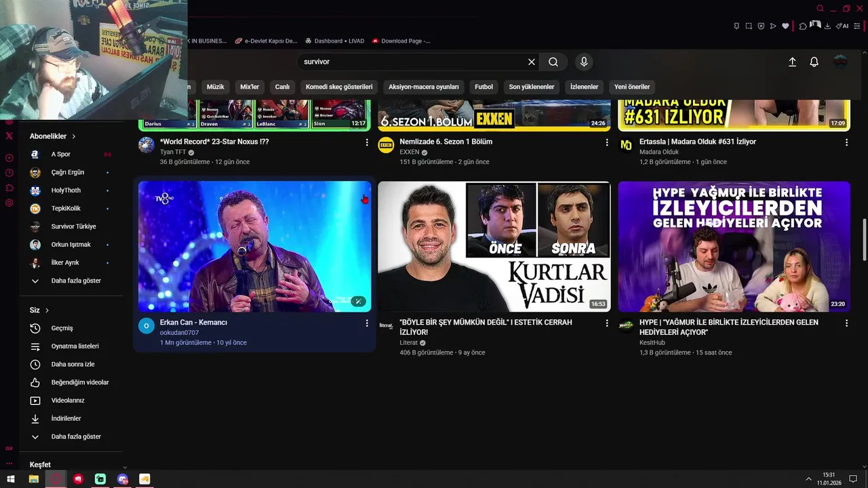Viewport: 868px width, 488px height.
Task: Open the e-Devlet Kapısı bookmark
Action: click(x=266, y=41)
